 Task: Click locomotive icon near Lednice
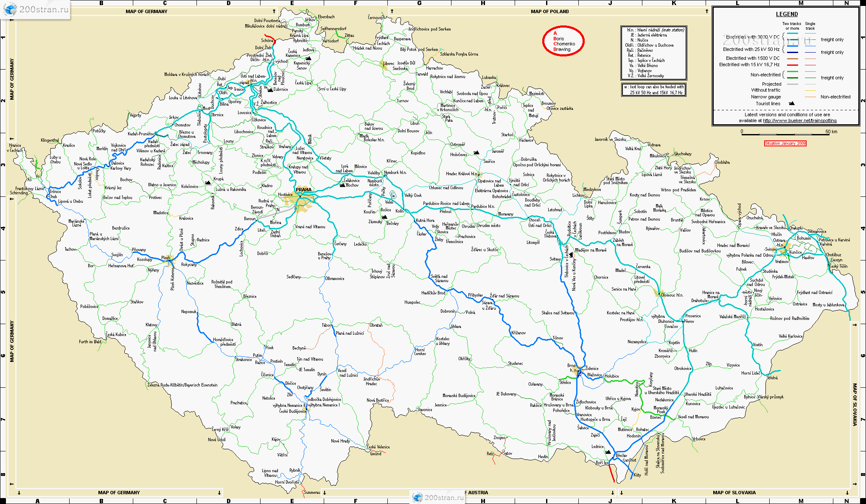coord(608,452)
